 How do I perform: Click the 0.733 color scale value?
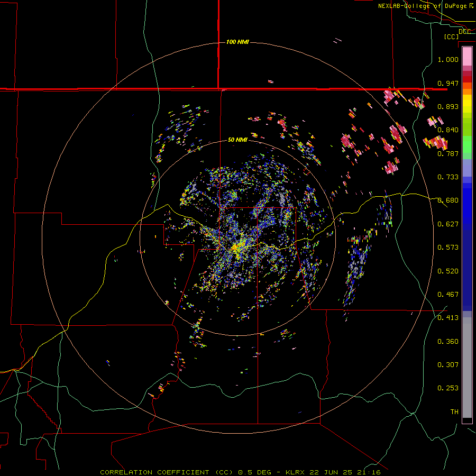pos(448,177)
